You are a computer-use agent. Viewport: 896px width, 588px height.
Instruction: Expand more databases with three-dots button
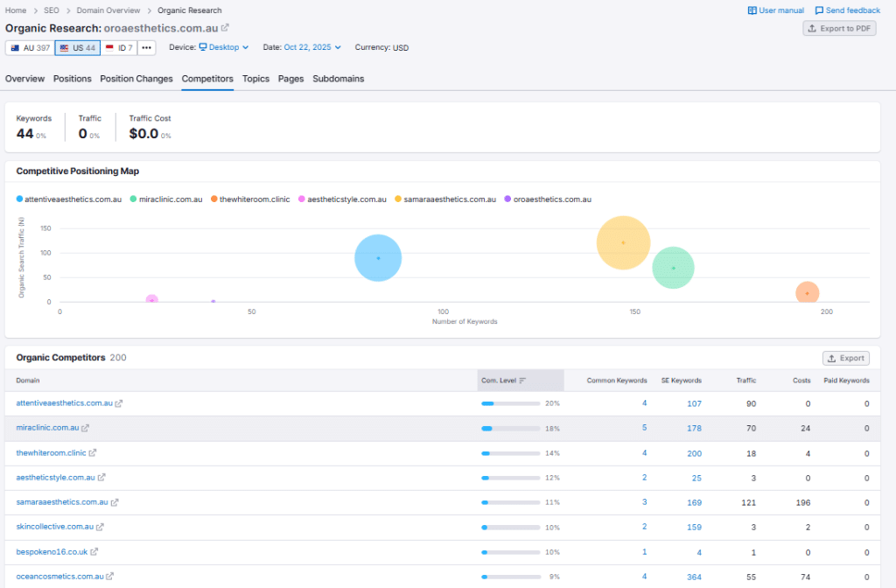pos(146,47)
